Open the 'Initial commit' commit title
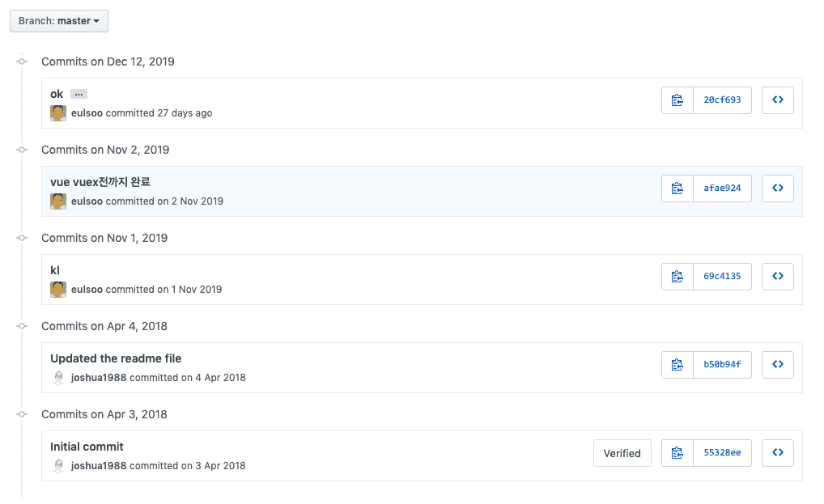The width and height of the screenshot is (824, 504). click(87, 447)
